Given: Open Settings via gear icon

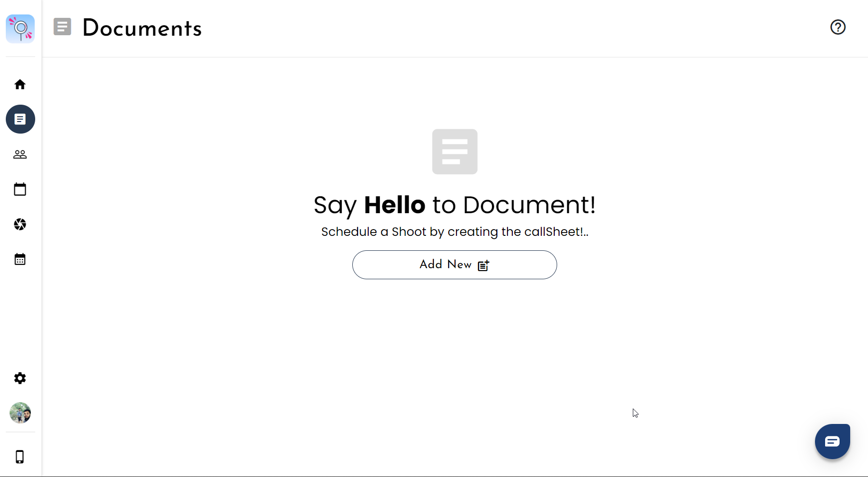Looking at the screenshot, I should point(20,378).
